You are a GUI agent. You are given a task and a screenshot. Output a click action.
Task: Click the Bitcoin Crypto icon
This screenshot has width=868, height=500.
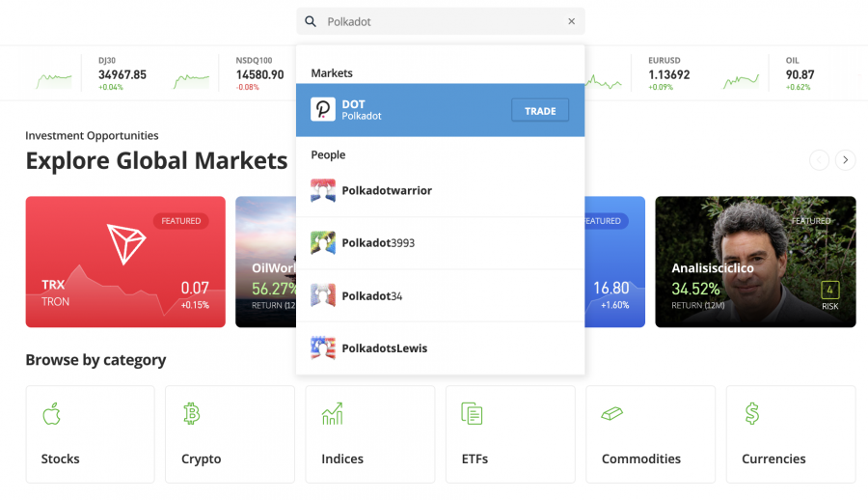point(192,413)
